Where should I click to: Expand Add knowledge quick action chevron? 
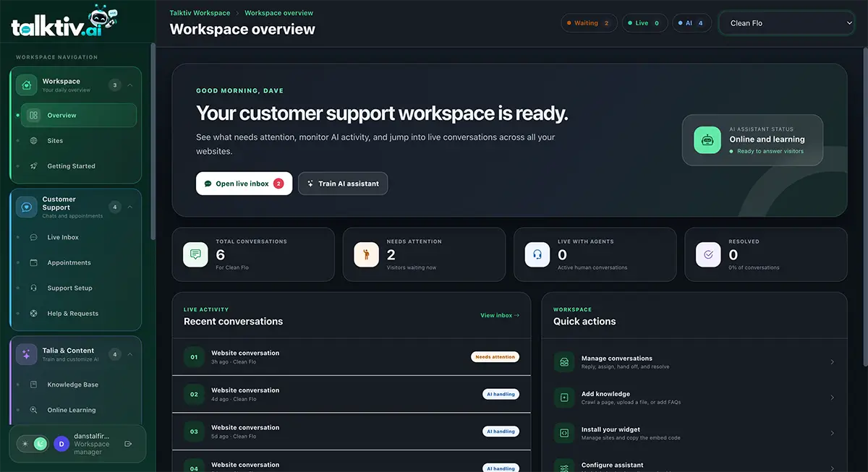(x=832, y=398)
